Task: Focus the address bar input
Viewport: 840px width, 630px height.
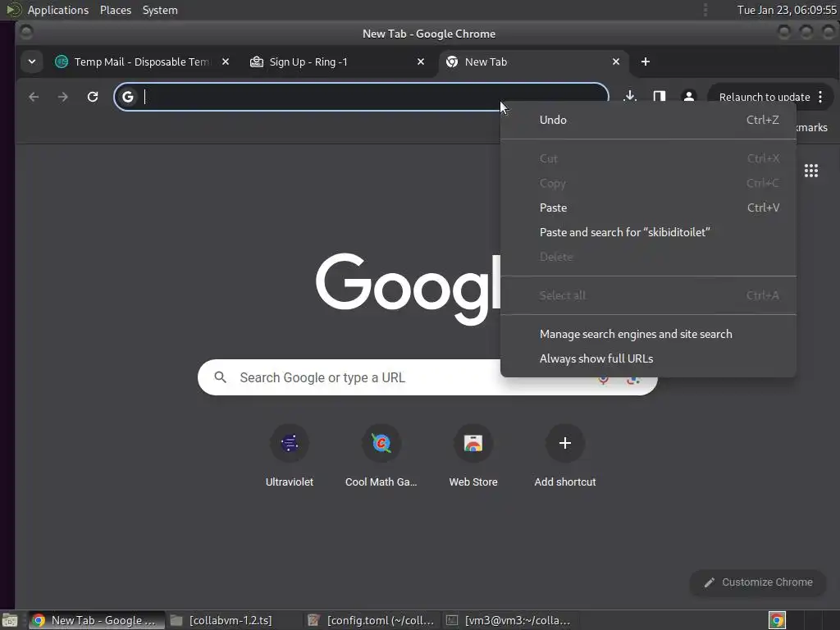Action: coord(361,97)
